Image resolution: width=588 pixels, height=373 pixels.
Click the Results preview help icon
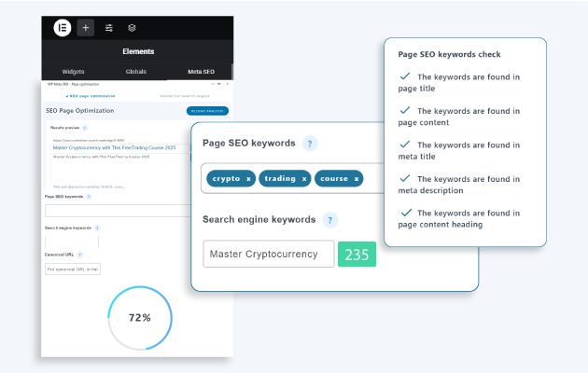(85, 128)
